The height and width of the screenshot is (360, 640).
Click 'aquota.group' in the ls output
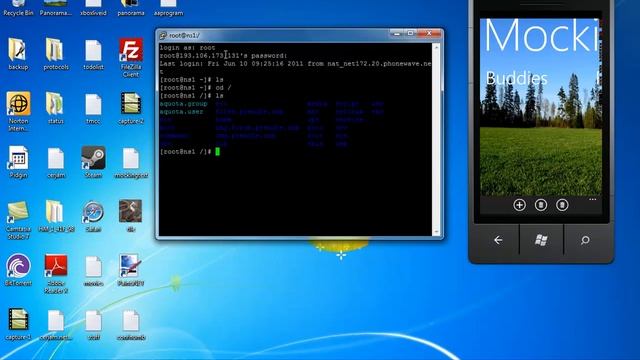click(x=183, y=104)
